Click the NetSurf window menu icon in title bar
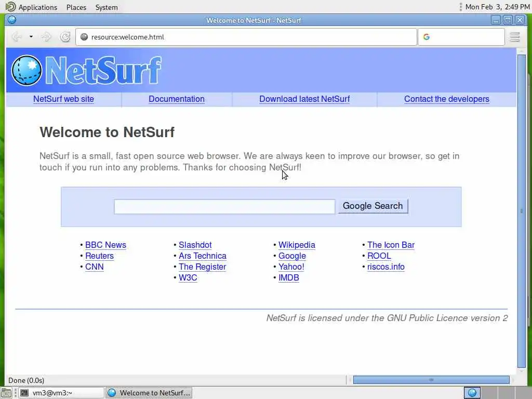532x399 pixels. tap(12, 20)
